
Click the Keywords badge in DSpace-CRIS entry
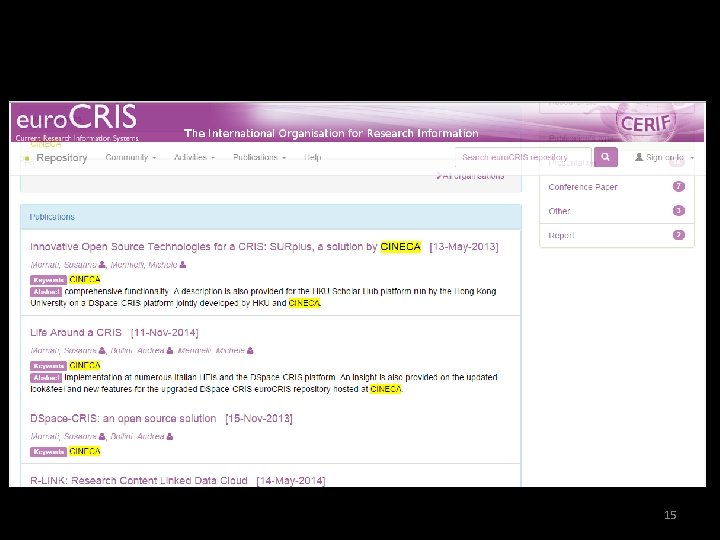point(49,451)
